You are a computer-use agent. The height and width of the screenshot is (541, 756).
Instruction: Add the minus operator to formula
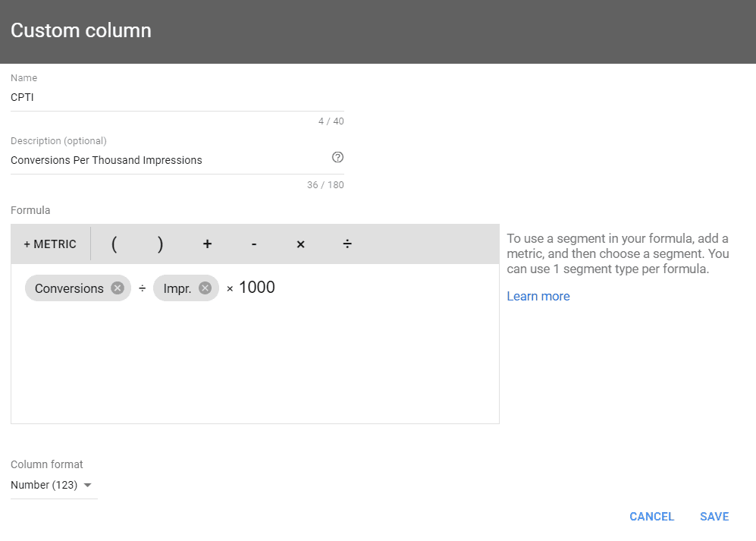click(x=253, y=244)
